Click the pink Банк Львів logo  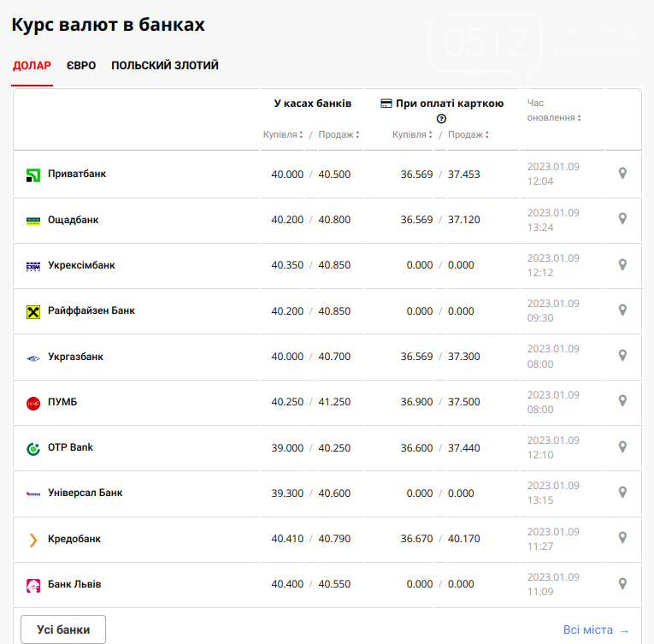[x=33, y=586]
